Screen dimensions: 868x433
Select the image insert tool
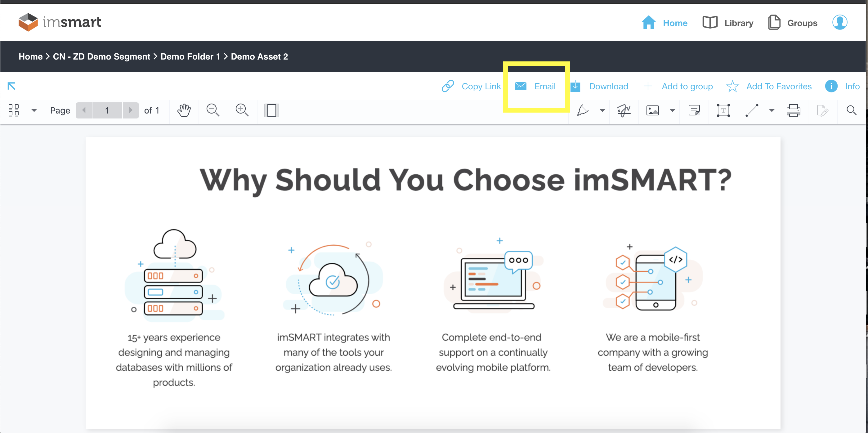(x=653, y=110)
